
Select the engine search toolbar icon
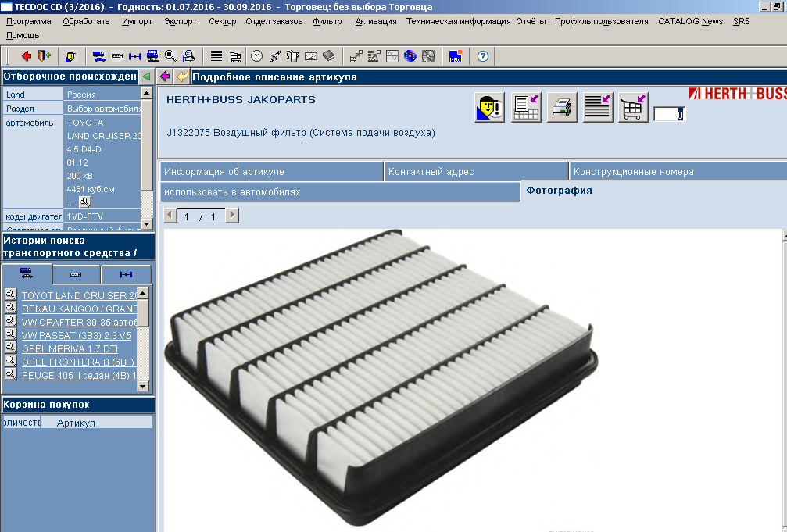click(117, 56)
